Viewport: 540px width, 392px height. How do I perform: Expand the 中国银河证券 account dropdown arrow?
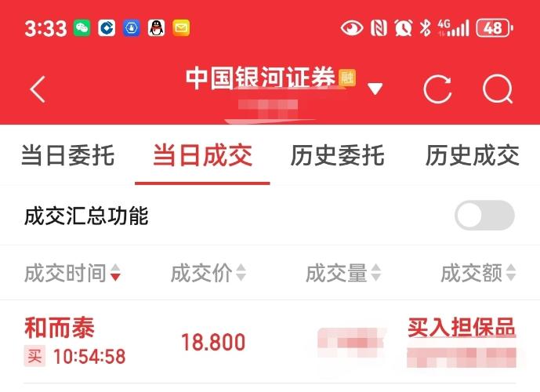coord(375,89)
